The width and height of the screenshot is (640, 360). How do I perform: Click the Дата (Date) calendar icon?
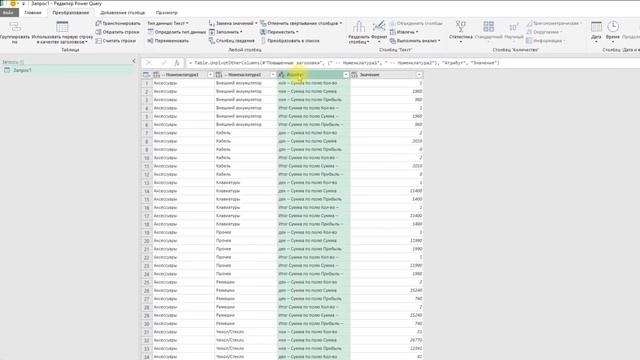click(596, 27)
